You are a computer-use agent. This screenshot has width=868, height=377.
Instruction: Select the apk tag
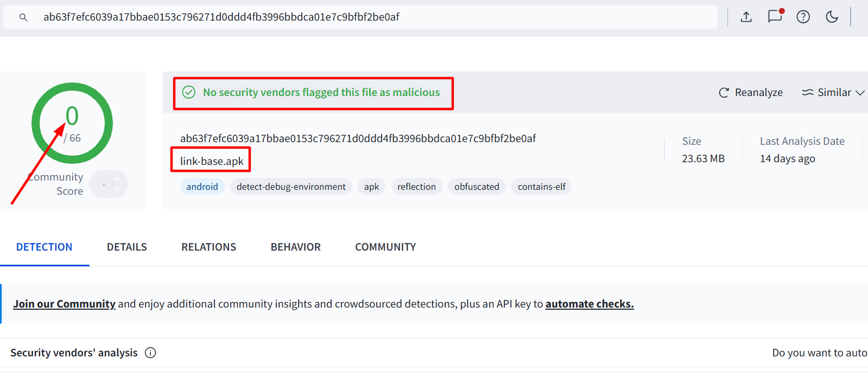pyautogui.click(x=372, y=187)
